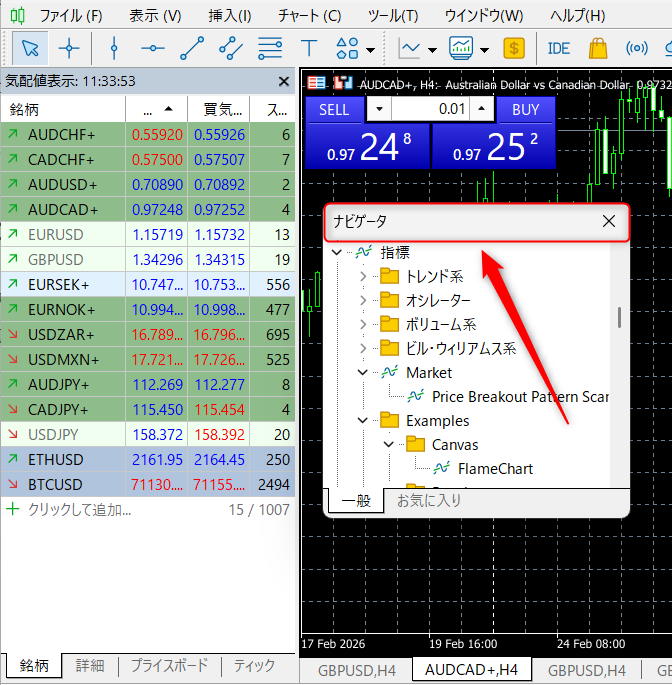Click the Navigator panel vertical scrollbar
This screenshot has height=685, width=672.
click(x=619, y=316)
